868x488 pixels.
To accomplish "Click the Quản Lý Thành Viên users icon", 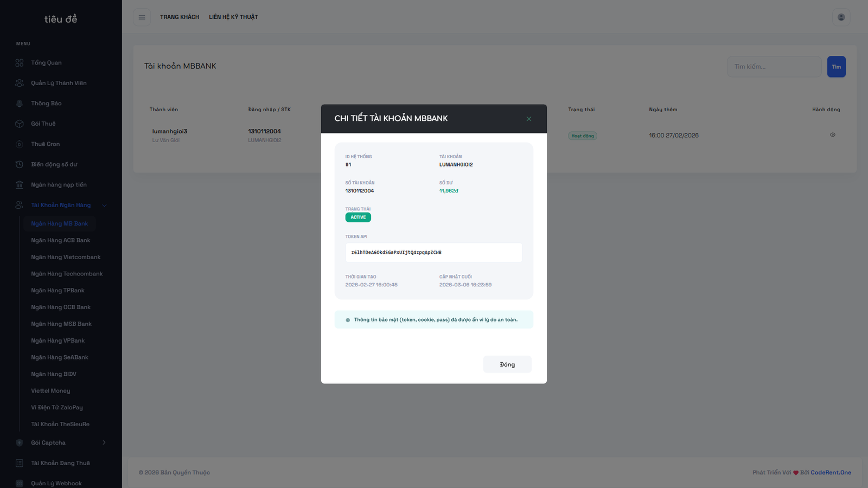I will pos(20,83).
